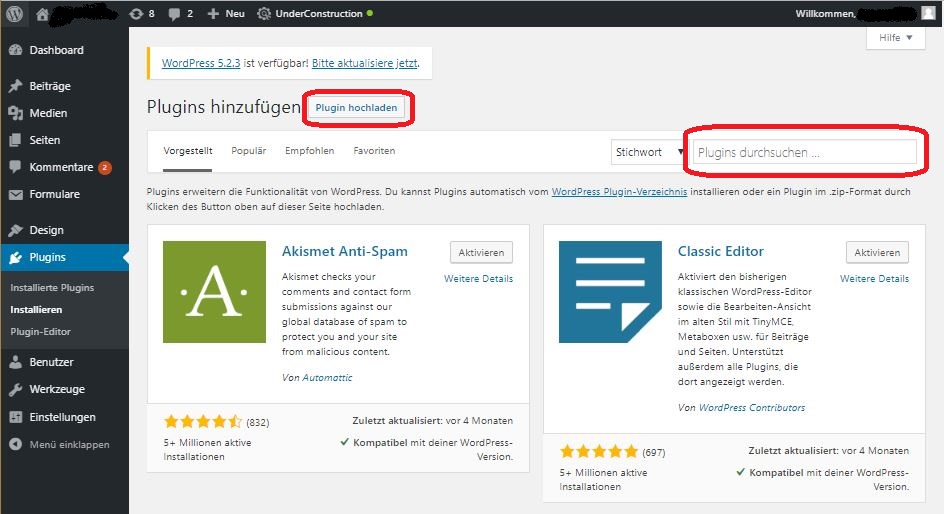Click the Kommentare speech bubble icon
This screenshot has width=944, height=514.
[x=16, y=167]
